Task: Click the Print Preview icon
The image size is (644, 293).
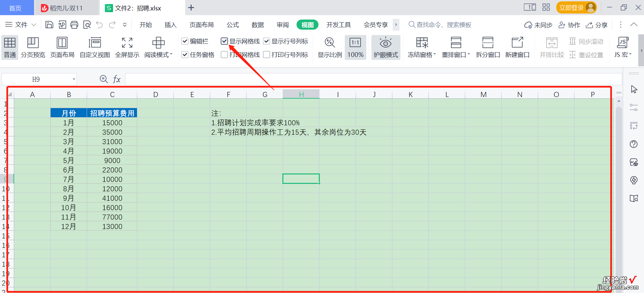Action: click(87, 25)
